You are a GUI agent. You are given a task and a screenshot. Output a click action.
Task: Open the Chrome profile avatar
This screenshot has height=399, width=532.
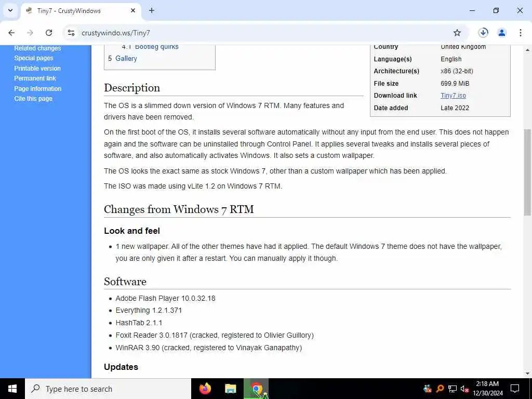click(502, 33)
